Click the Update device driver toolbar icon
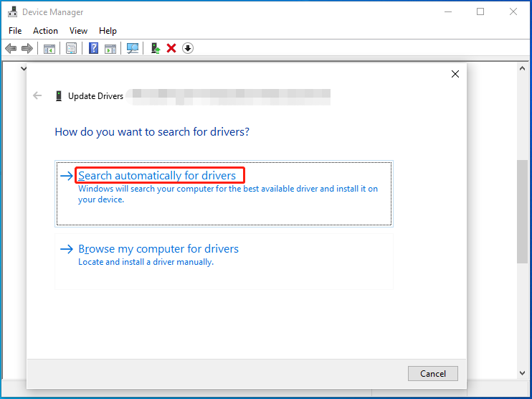 click(156, 48)
